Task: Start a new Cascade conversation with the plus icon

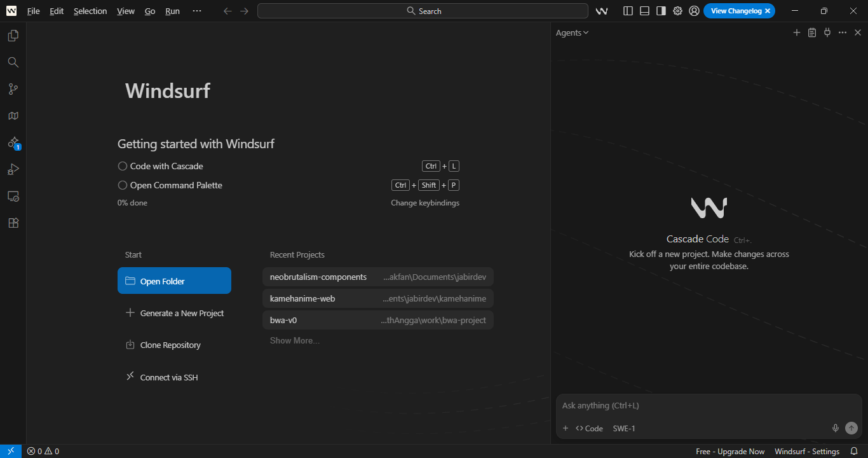Action: [x=796, y=32]
